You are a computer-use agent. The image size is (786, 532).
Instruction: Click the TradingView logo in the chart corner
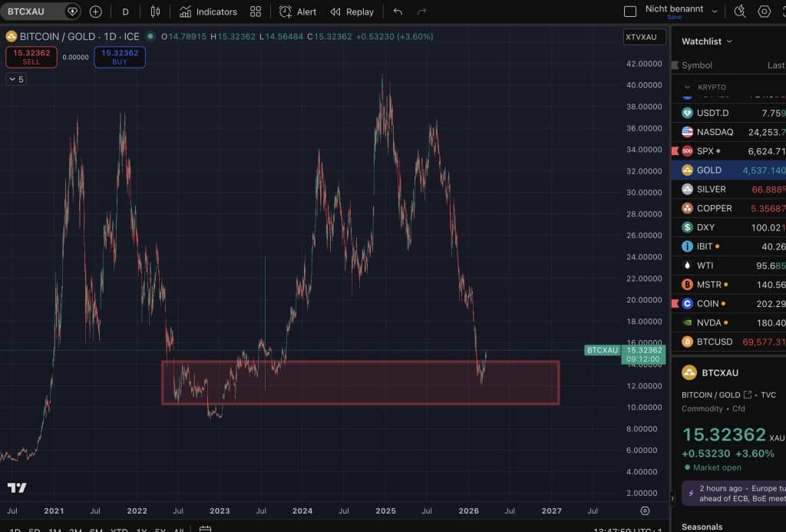17,487
